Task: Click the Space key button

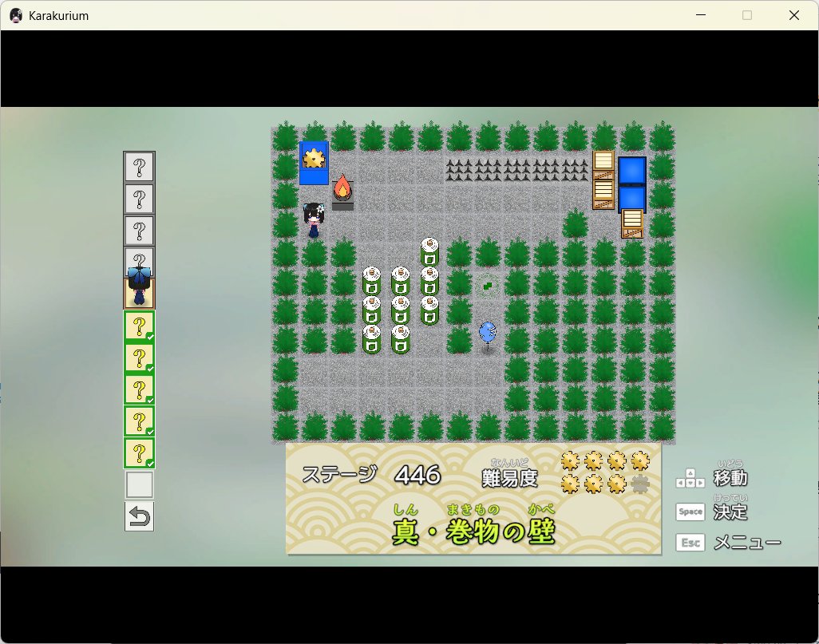Action: pyautogui.click(x=690, y=512)
